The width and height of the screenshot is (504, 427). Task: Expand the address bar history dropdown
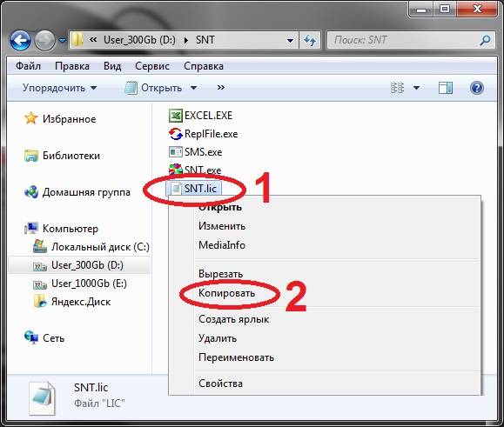(x=290, y=41)
